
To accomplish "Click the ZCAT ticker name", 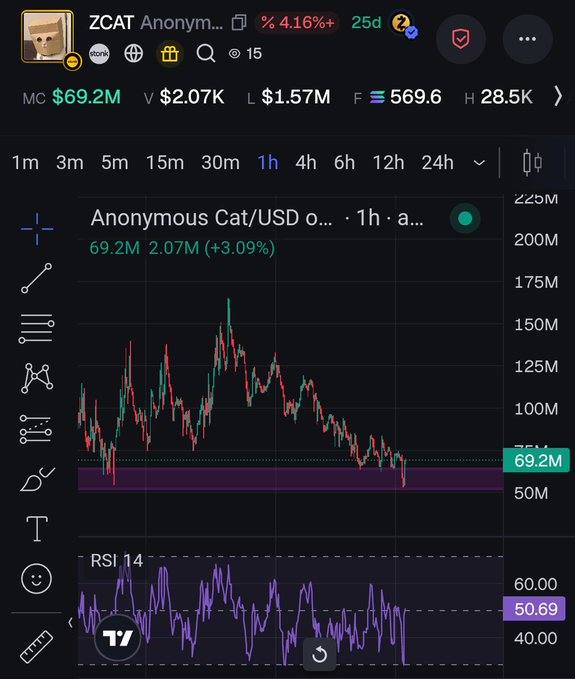I will click(111, 23).
